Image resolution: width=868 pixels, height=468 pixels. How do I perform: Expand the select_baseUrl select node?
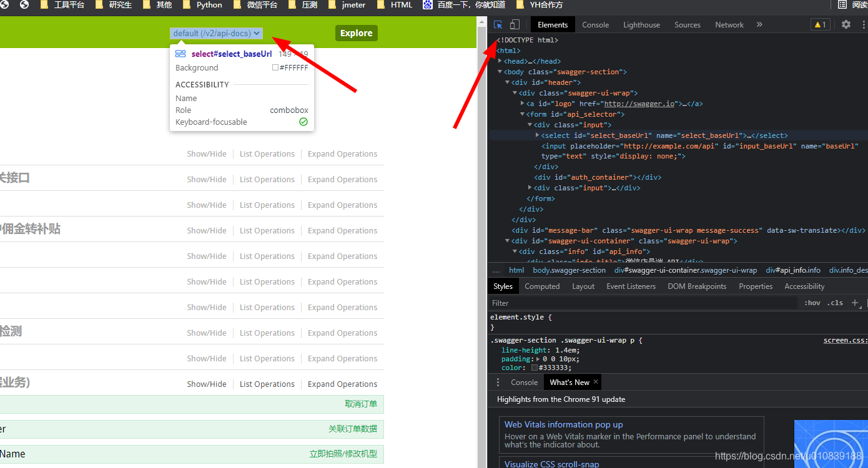pos(538,135)
